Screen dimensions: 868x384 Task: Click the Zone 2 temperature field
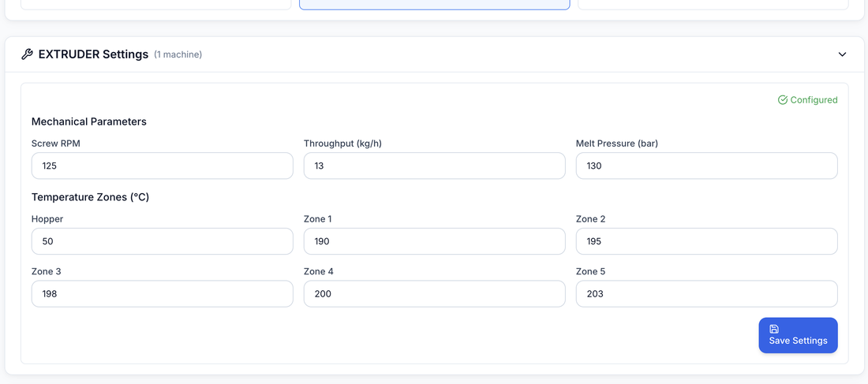(x=706, y=241)
